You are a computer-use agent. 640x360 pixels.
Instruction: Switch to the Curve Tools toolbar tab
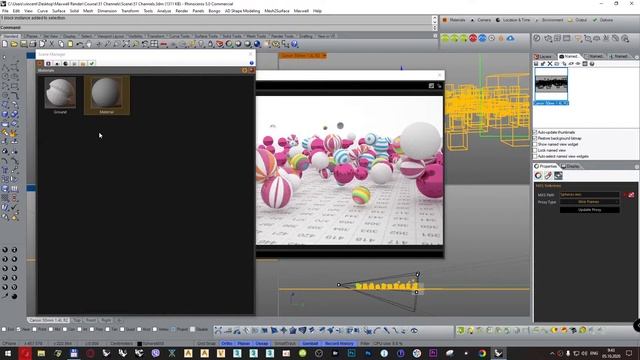coord(180,36)
